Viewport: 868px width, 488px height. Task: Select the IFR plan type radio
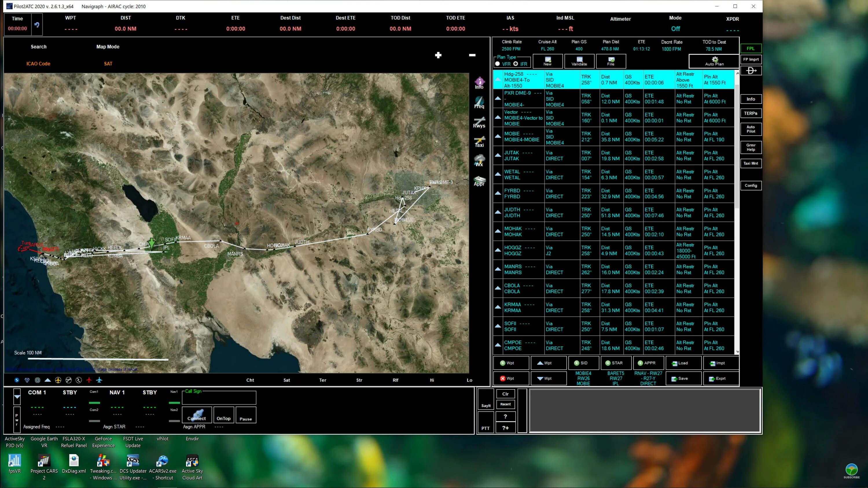pos(516,64)
